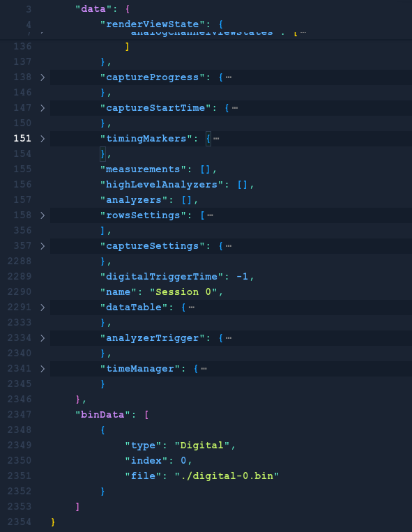Click the "rowsSettings" key text

click(x=143, y=215)
